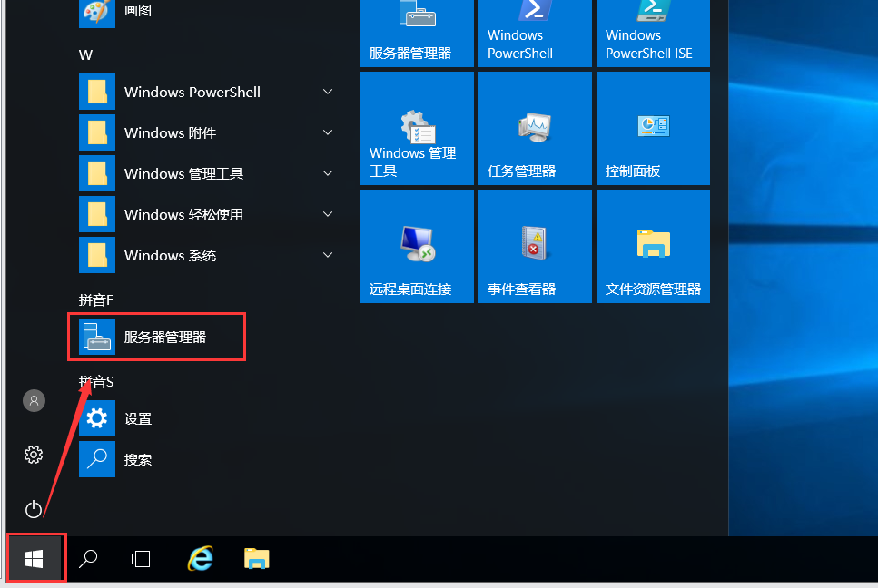The image size is (878, 588).
Task: Click the 'Windows 轻松使用' folder label
Action: coord(183,214)
